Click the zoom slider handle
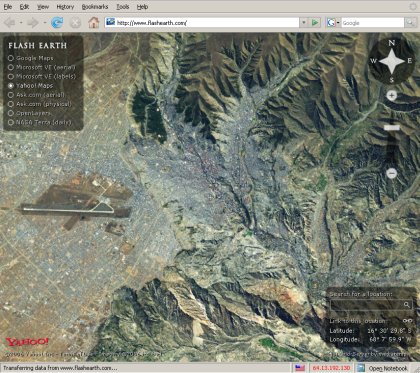 point(392,128)
